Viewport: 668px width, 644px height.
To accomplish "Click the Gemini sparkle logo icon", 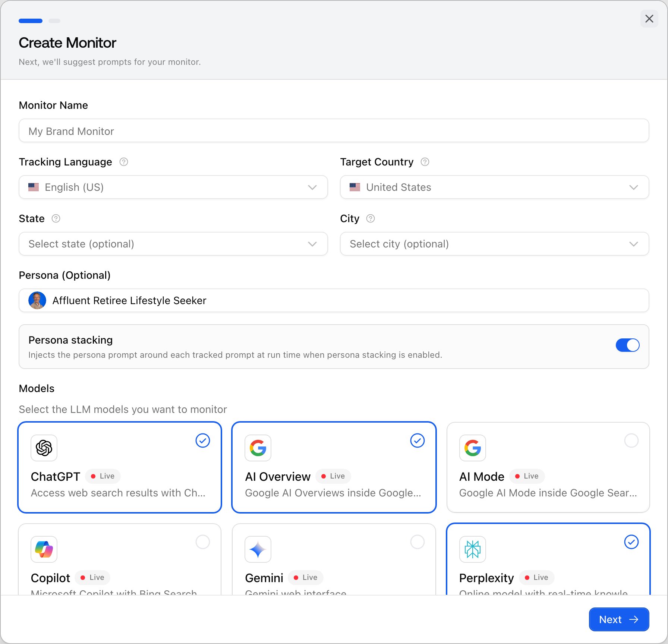I will (x=258, y=549).
